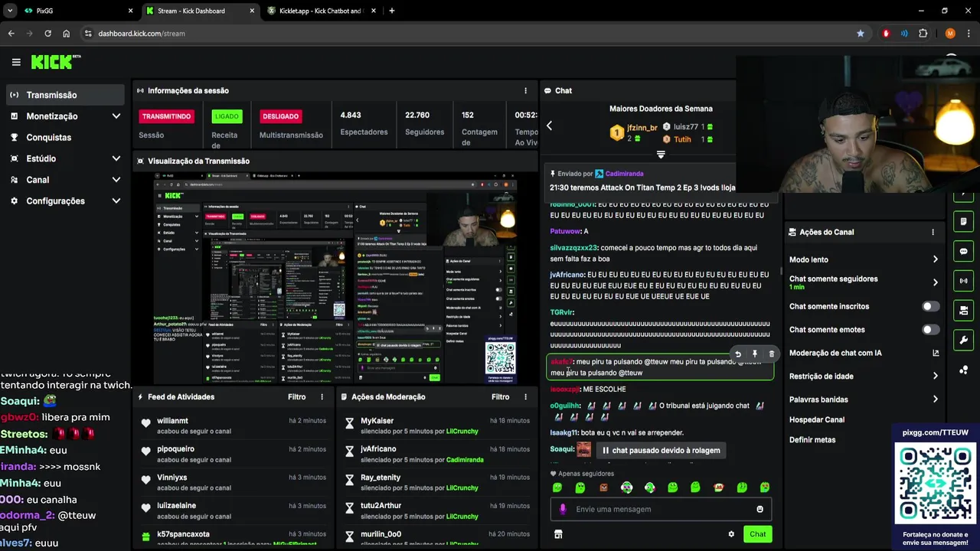Click the three-dots cluster icon in right toolbar
Image resolution: width=980 pixels, height=551 pixels.
(963, 370)
